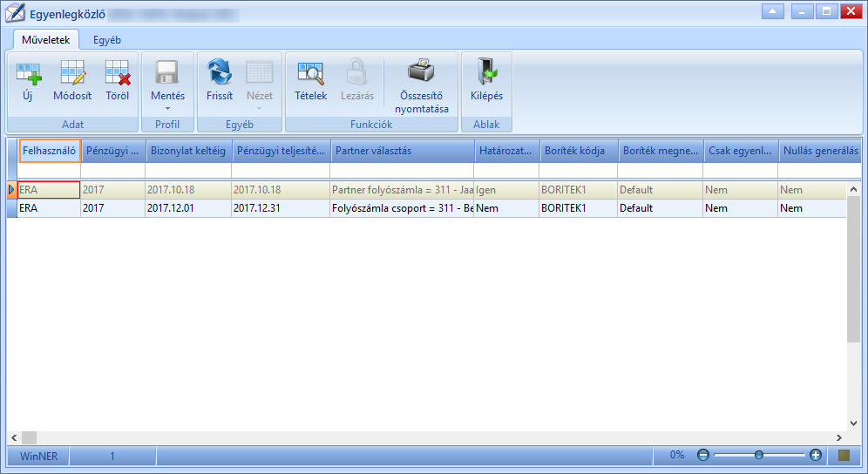Collapse the ribbon with the up arrow button
868x474 pixels.
[773, 11]
